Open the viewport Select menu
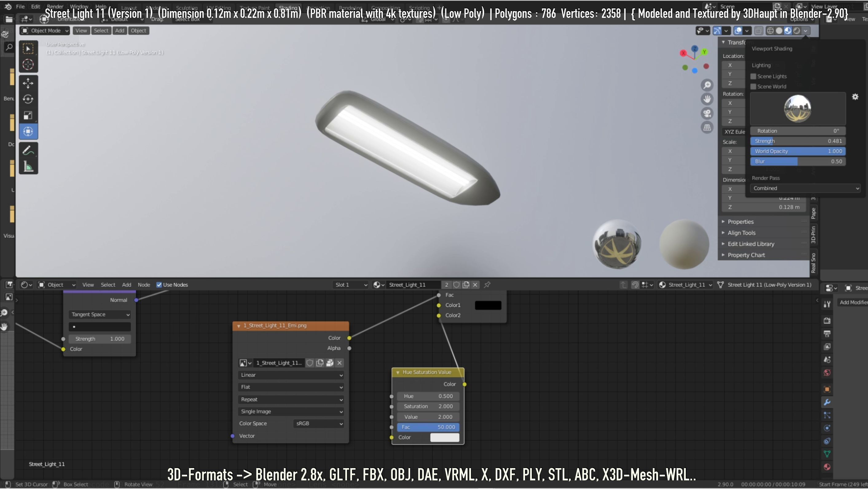The height and width of the screenshot is (489, 868). [101, 31]
